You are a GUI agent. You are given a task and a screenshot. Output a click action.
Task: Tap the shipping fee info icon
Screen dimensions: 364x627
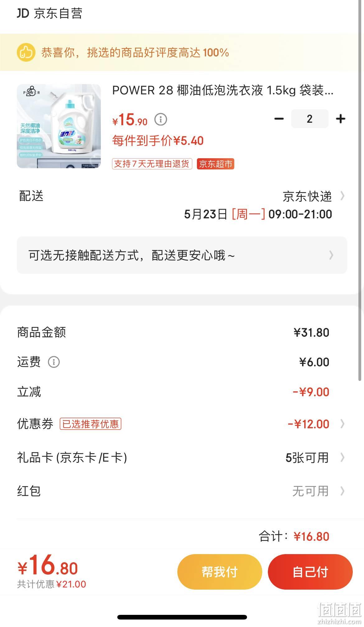(54, 362)
